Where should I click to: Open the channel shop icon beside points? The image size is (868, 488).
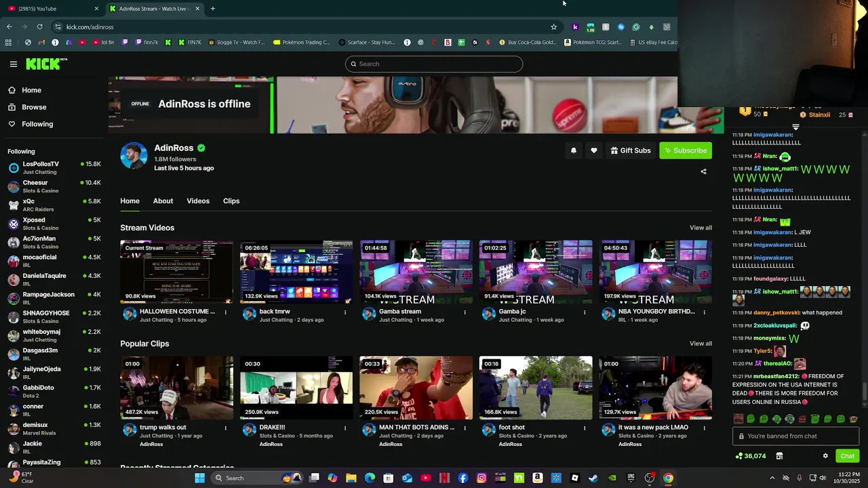click(779, 456)
